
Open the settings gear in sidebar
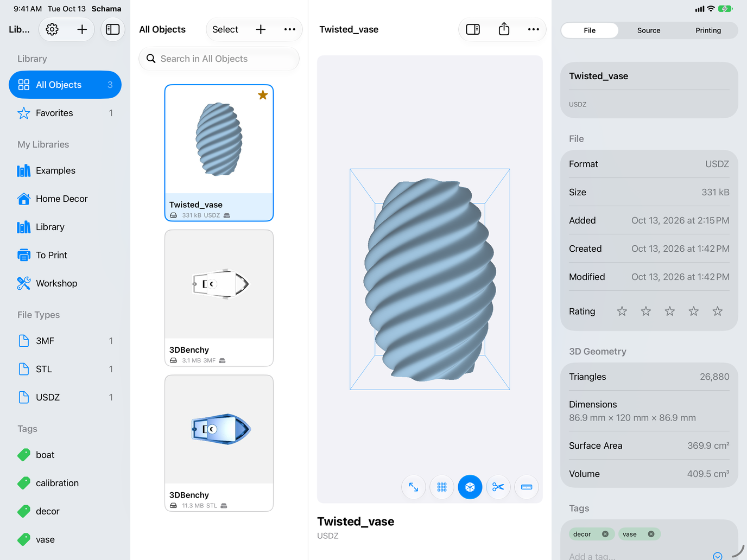pos(52,29)
